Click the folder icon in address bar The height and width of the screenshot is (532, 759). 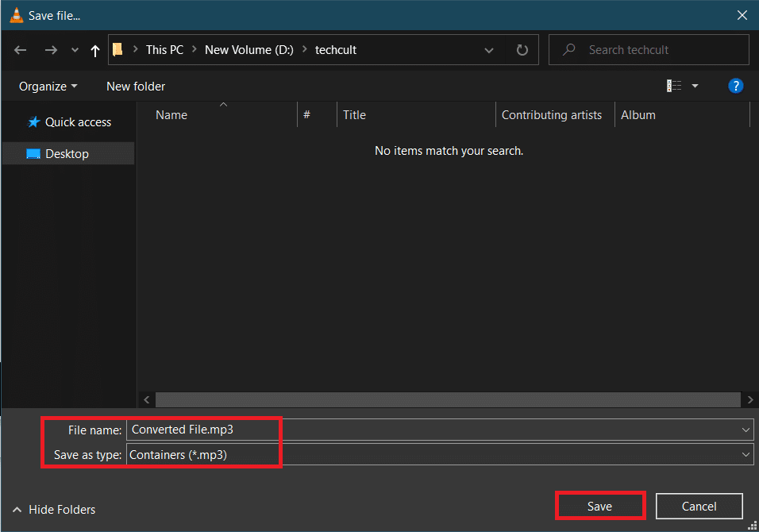pyautogui.click(x=118, y=49)
